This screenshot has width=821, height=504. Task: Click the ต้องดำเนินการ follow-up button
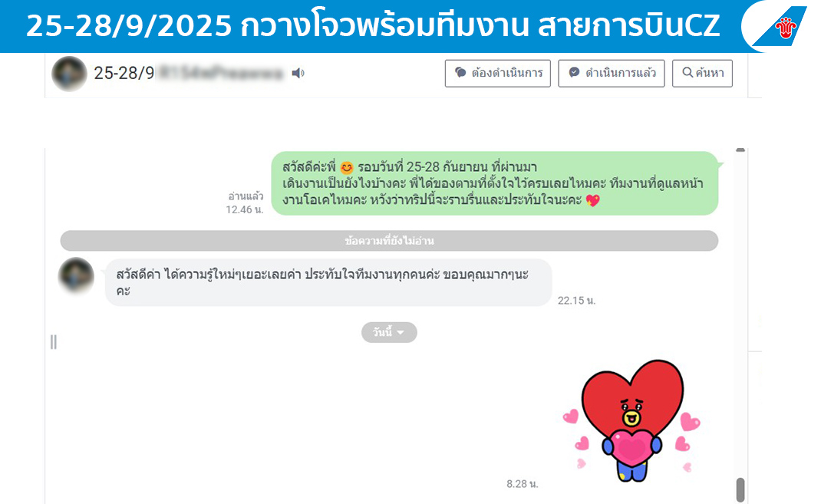coord(497,74)
